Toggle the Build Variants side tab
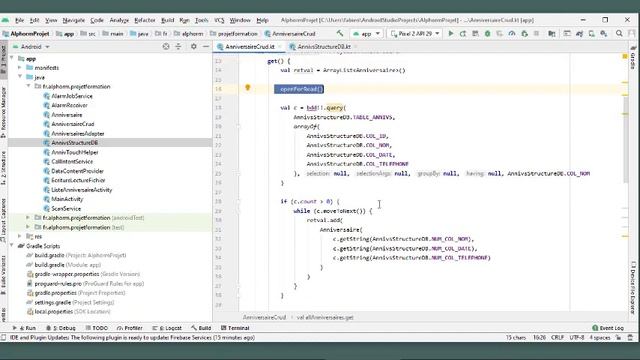This screenshot has width=640, height=360. (x=4, y=275)
